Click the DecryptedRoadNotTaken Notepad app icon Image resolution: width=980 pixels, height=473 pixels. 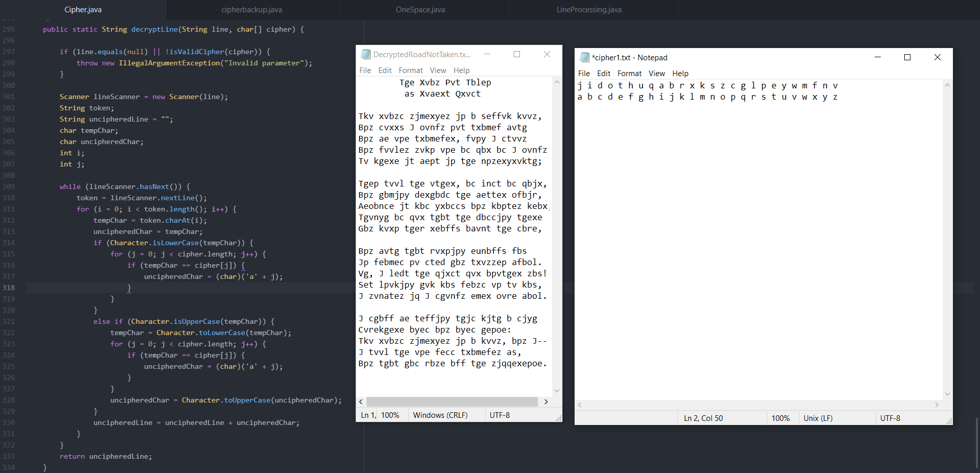pyautogui.click(x=366, y=54)
